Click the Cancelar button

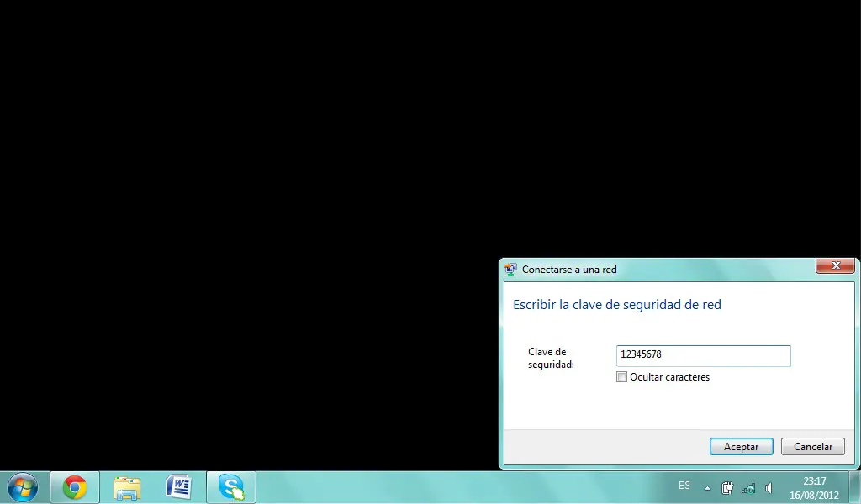[x=813, y=446]
